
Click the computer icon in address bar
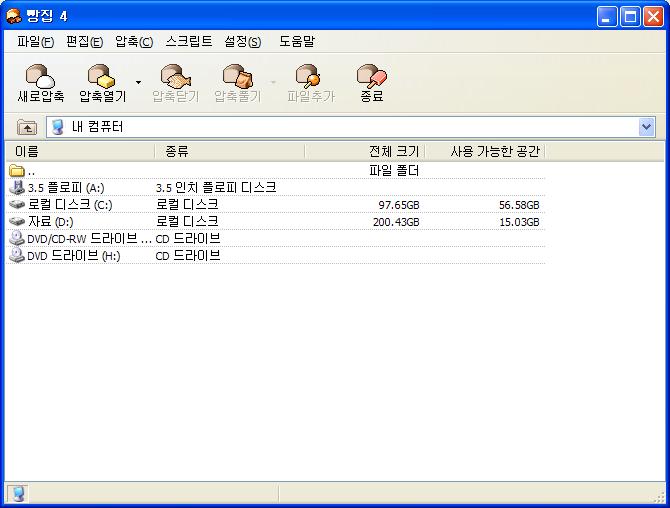click(x=58, y=127)
